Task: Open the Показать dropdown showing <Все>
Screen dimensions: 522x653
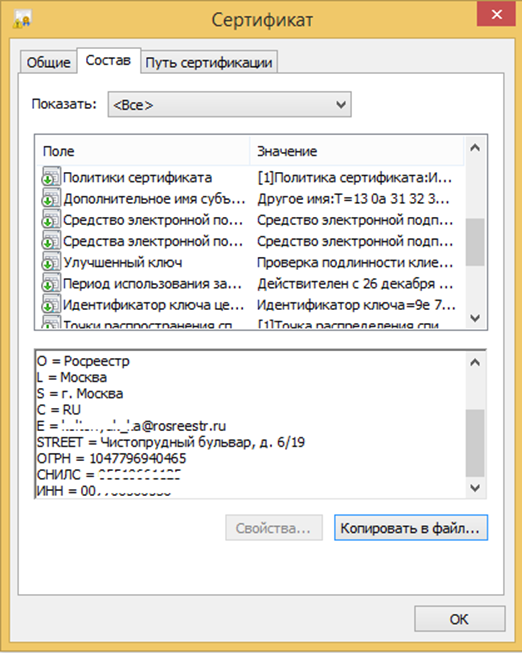Action: 230,105
